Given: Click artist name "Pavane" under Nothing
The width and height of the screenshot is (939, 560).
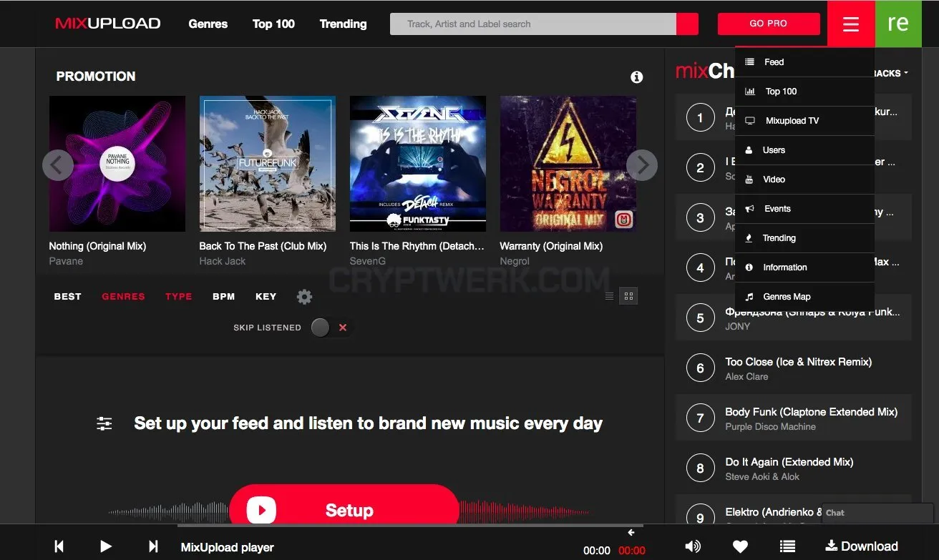Looking at the screenshot, I should [66, 261].
